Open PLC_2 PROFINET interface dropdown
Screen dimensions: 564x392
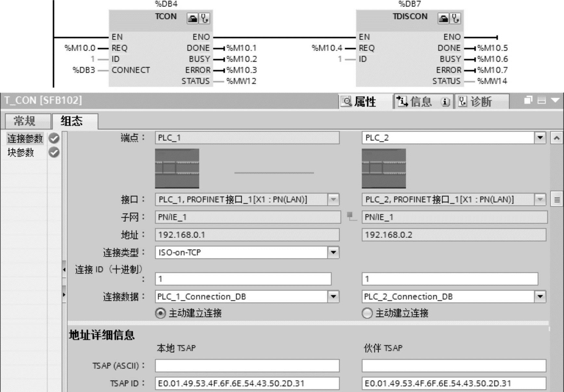tap(540, 199)
